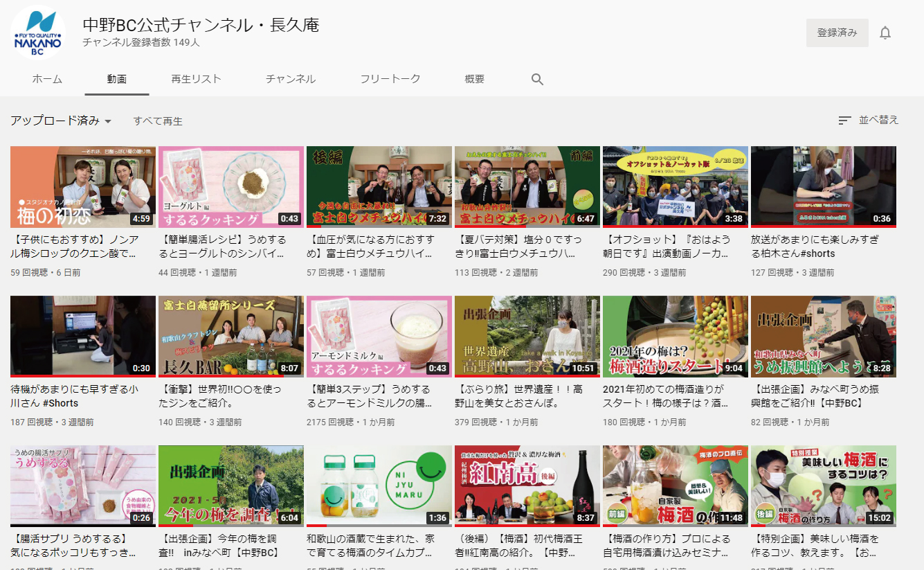Click the title 【夏バテ対策】塩分０ですっきり

coord(519,247)
